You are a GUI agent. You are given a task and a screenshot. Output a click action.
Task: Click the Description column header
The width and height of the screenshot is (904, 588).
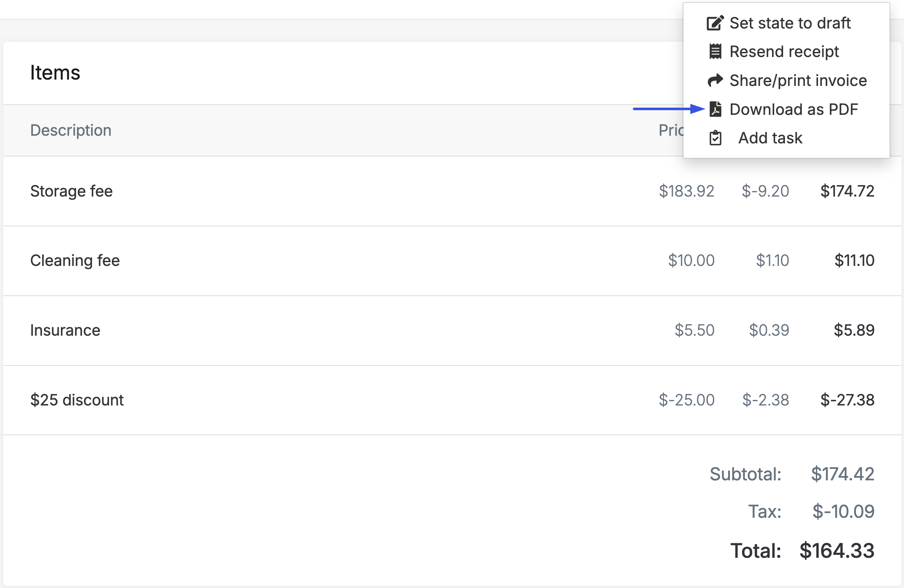coord(71,130)
